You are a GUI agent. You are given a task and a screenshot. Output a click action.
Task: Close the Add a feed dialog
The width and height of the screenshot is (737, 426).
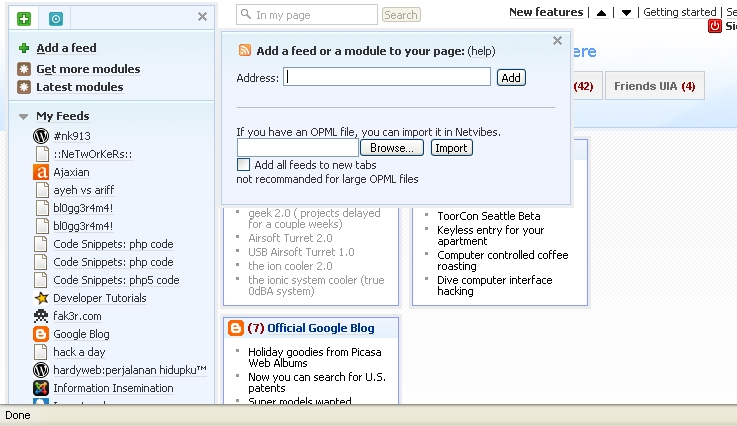pyautogui.click(x=557, y=41)
